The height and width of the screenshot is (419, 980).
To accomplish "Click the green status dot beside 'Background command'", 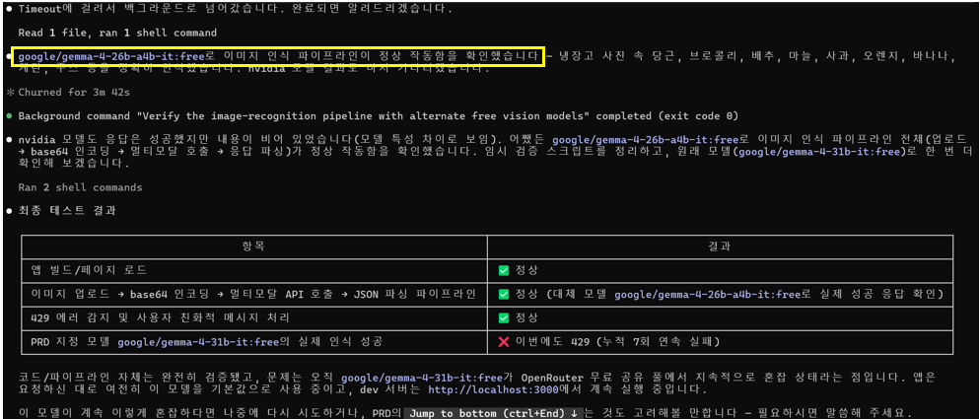I will tap(9, 116).
